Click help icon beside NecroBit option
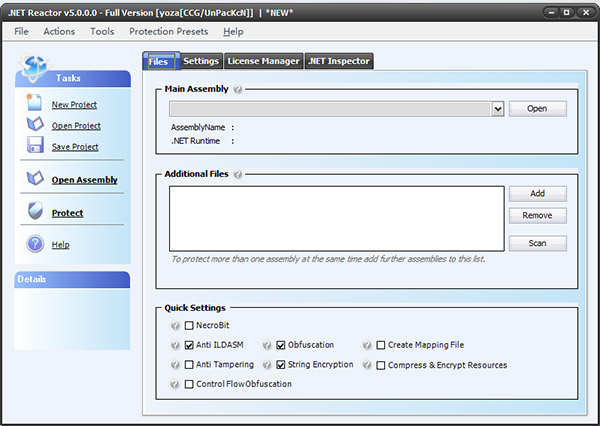600x426 pixels. (175, 326)
